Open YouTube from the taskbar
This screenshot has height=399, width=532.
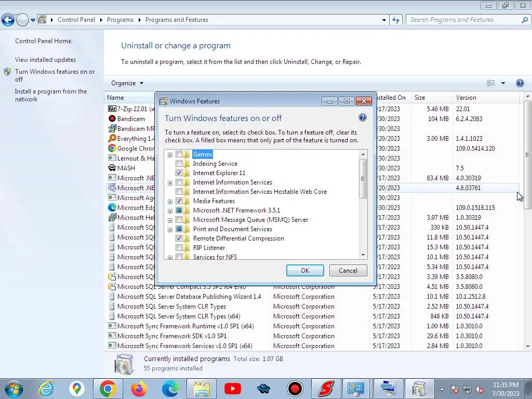[233, 389]
